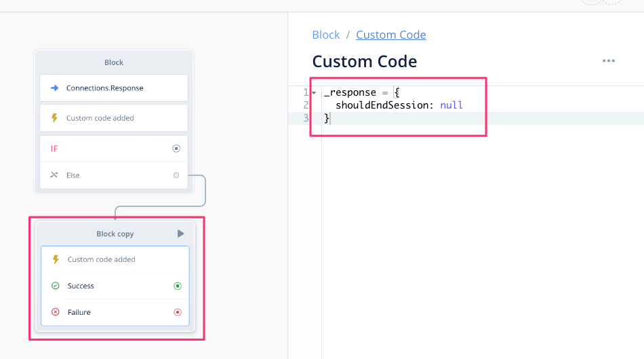Click the Else output port connector
644x359 pixels.
(176, 175)
